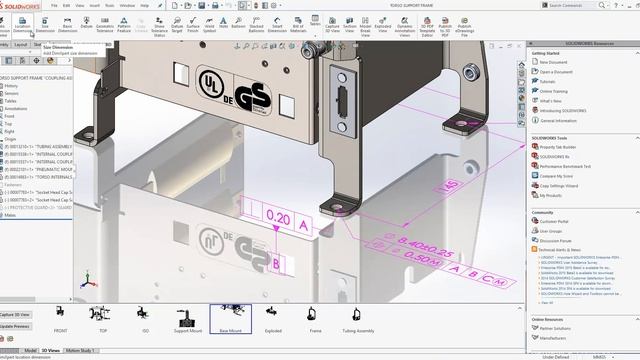The width and height of the screenshot is (640, 360).
Task: Click the Print icon in the quick toolbar
Action: [215, 6]
